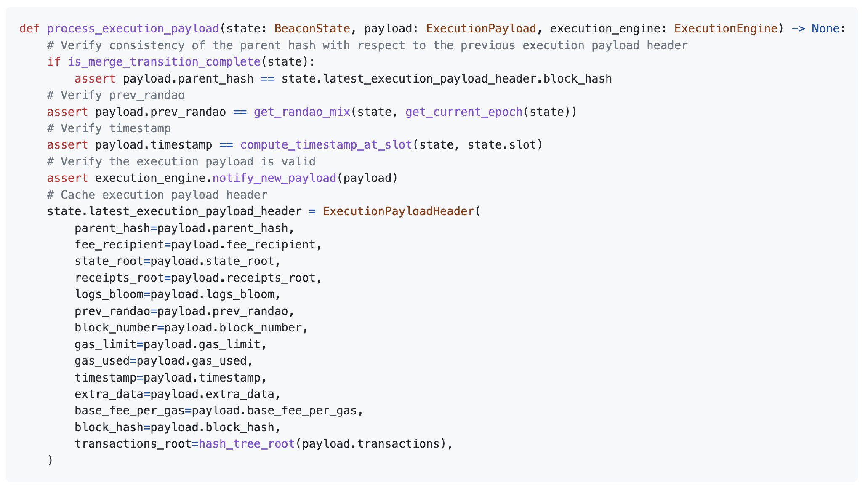Click the get_randao_mix function call
The width and height of the screenshot is (868, 491).
302,112
